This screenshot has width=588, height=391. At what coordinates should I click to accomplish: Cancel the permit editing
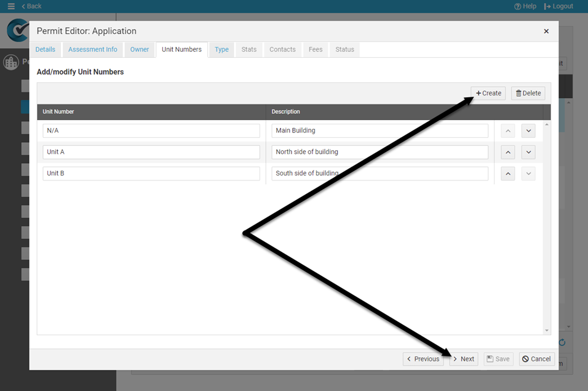[x=536, y=359]
